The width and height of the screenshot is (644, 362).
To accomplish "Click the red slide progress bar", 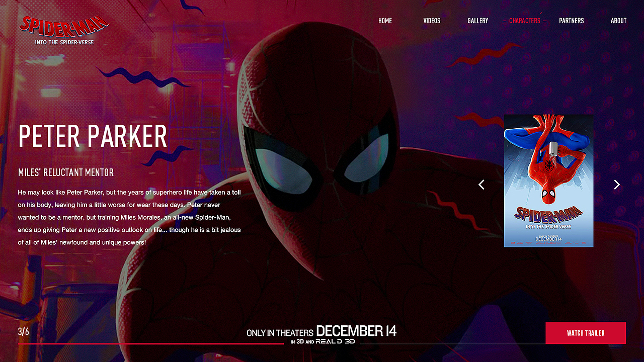I will (x=151, y=343).
